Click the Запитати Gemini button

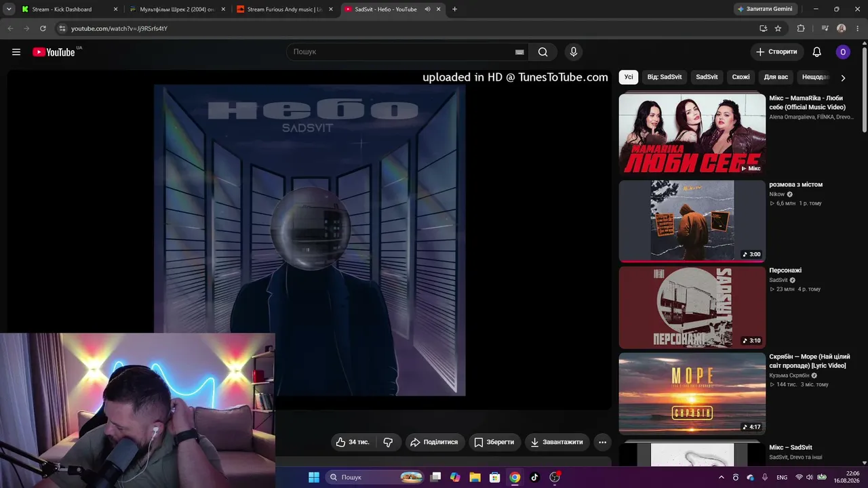tap(764, 9)
